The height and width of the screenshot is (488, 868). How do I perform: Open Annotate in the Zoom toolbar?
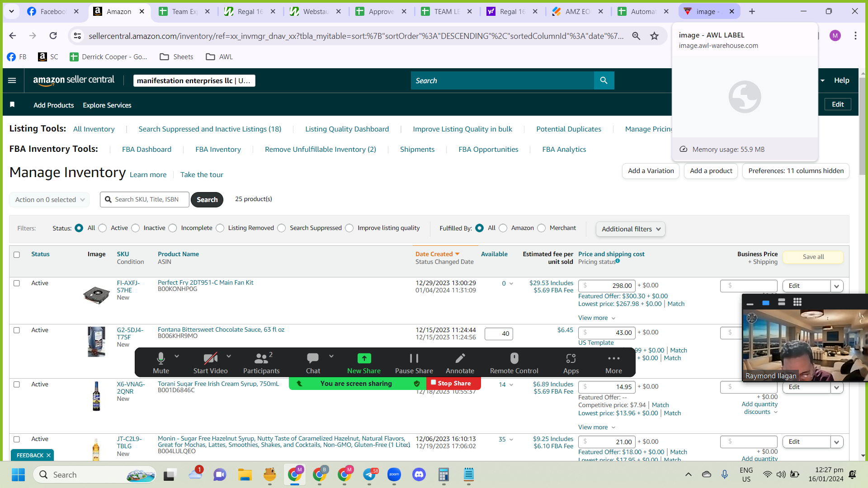click(460, 363)
